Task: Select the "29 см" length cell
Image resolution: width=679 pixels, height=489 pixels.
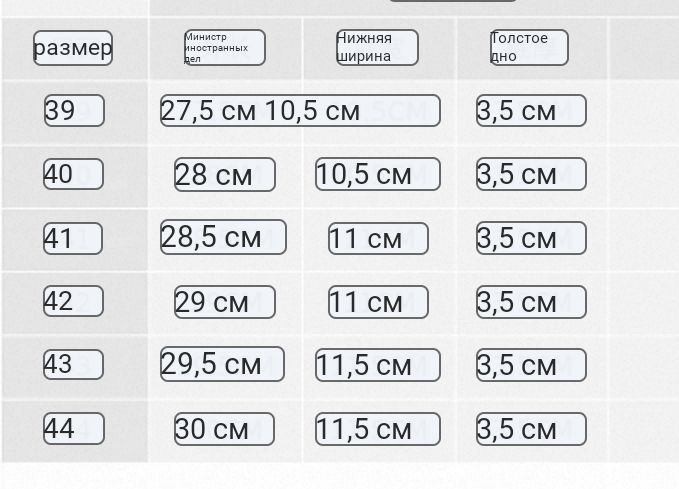Action: pos(225,301)
